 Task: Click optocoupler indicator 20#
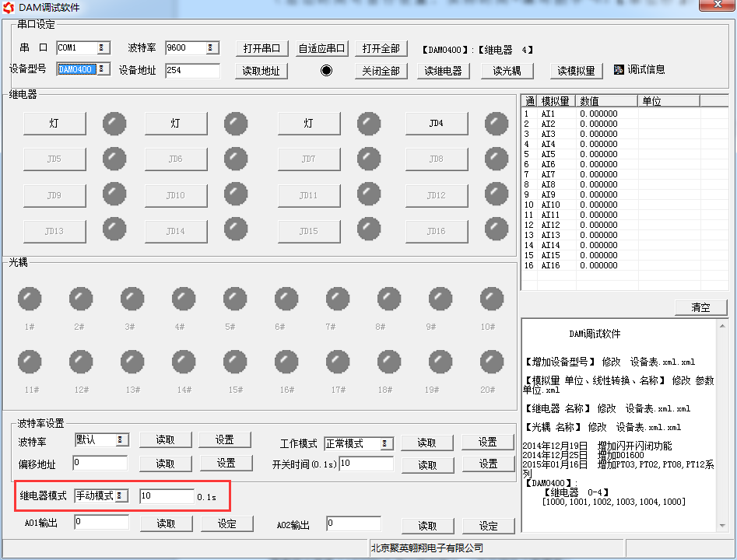(x=492, y=361)
